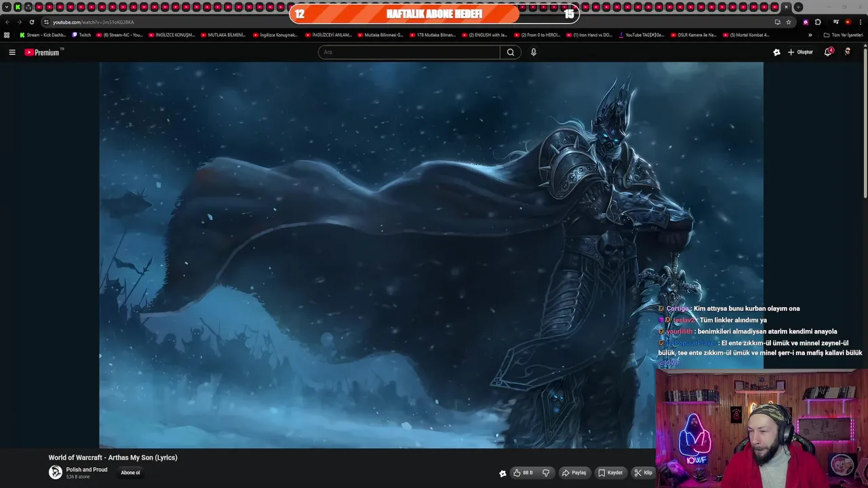
Task: Open the İngilizce Konuşmak... bookmark
Action: pyautogui.click(x=275, y=35)
